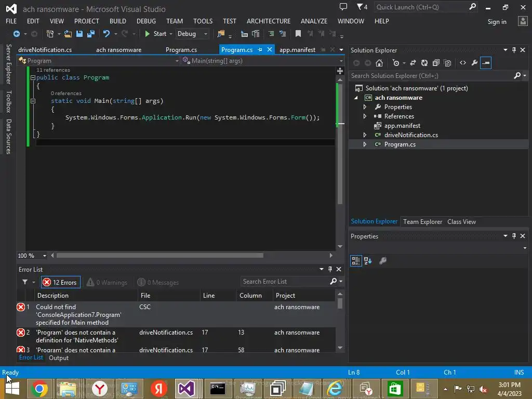The image size is (532, 399).
Task: Refresh Solution Explorer with refresh icon
Action: pos(424,63)
